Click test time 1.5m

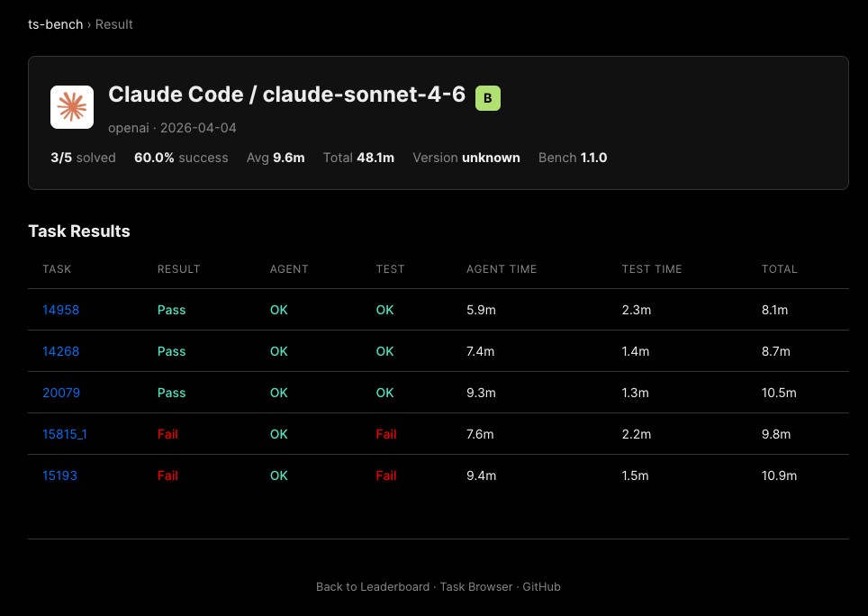(635, 476)
